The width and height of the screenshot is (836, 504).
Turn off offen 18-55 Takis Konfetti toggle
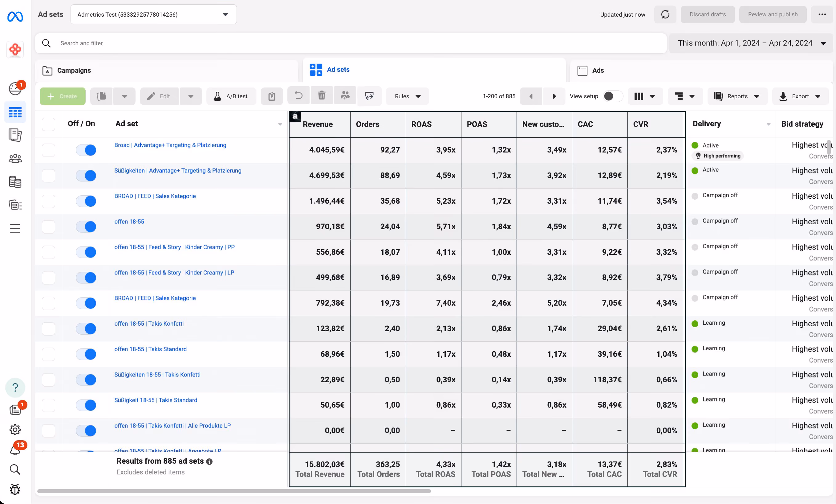(x=86, y=328)
